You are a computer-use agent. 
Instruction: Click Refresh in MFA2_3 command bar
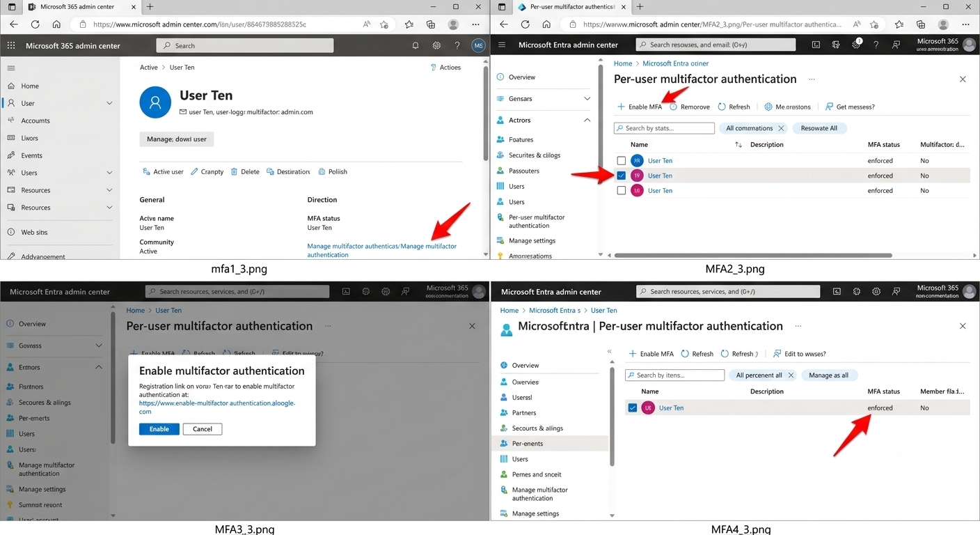(734, 107)
